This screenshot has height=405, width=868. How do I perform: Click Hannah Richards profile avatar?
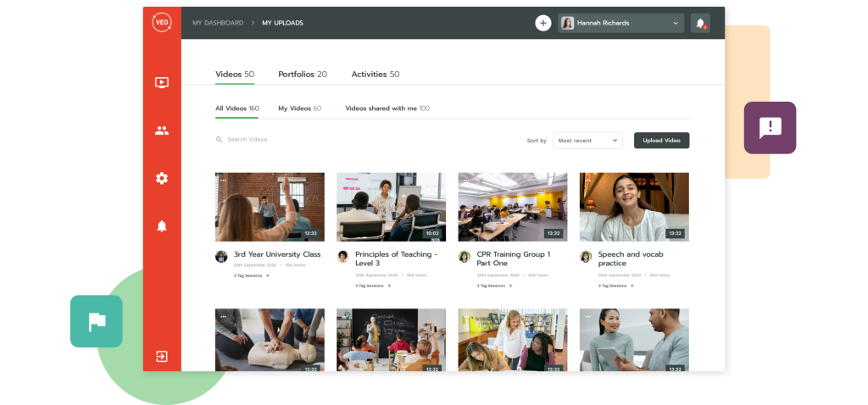click(x=567, y=23)
